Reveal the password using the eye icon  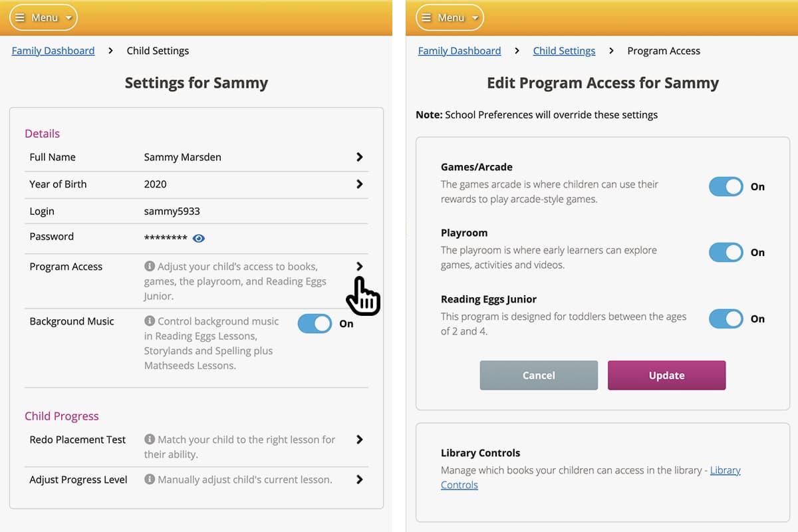199,238
